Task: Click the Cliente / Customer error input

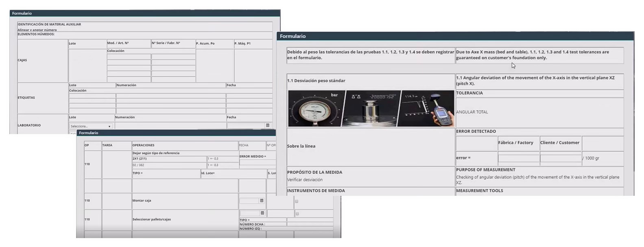Action: pos(561,158)
